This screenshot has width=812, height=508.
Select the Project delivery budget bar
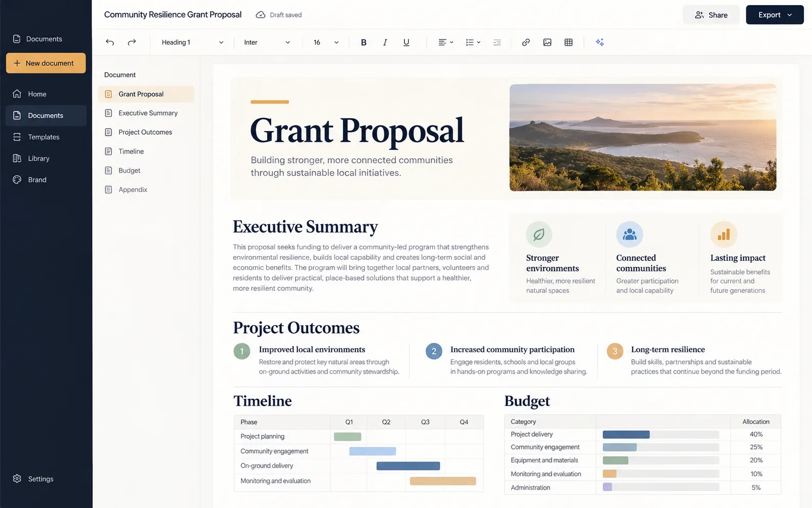(626, 434)
